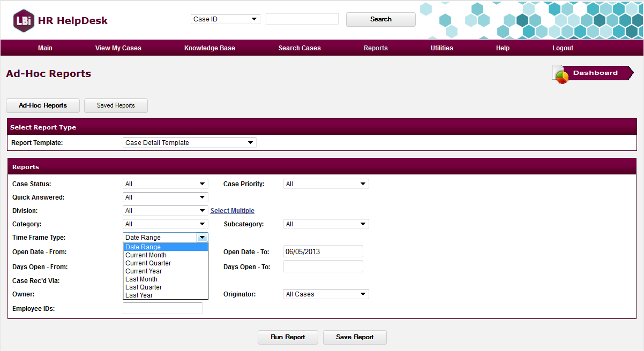Click the LBi HR HelpDesk logo icon
This screenshot has height=351, width=644.
(x=24, y=21)
